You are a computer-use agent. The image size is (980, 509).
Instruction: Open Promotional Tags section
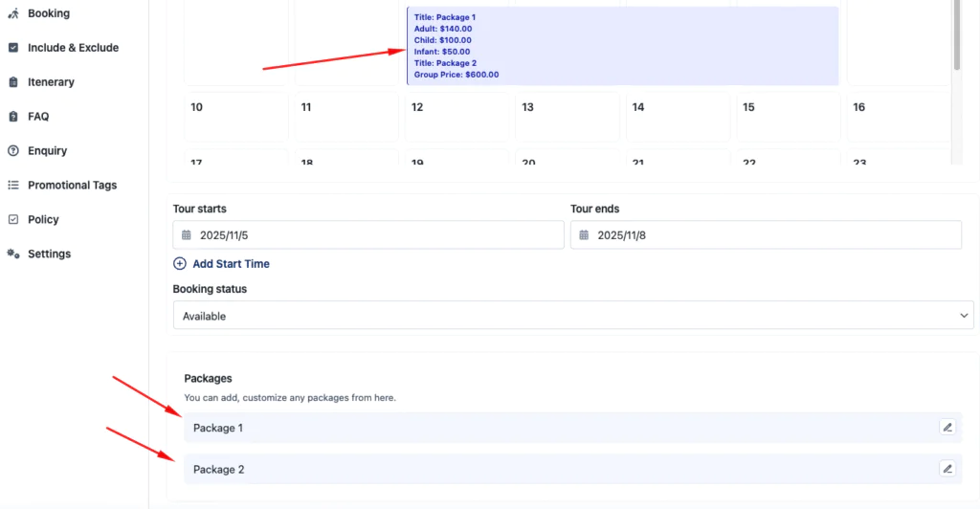pos(72,185)
